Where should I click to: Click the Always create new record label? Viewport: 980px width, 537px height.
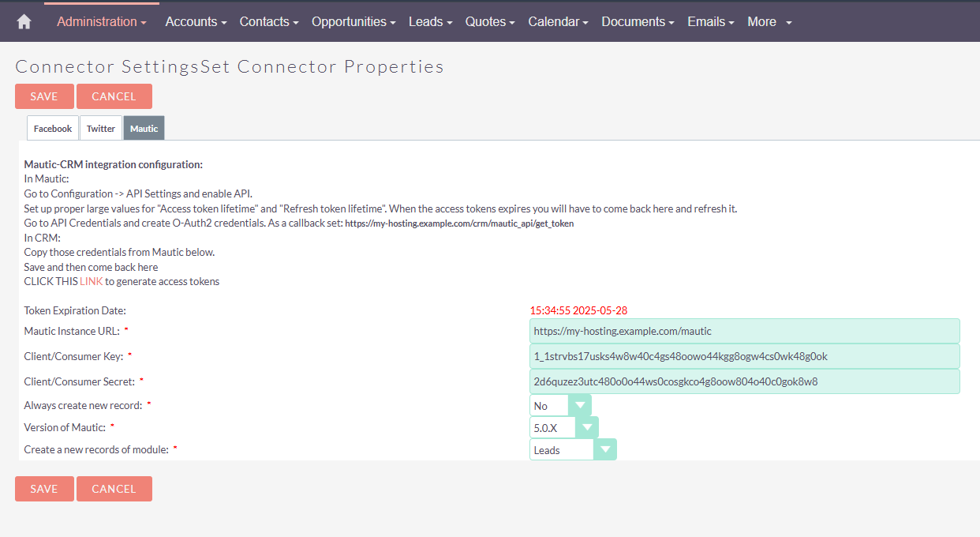pyautogui.click(x=84, y=405)
